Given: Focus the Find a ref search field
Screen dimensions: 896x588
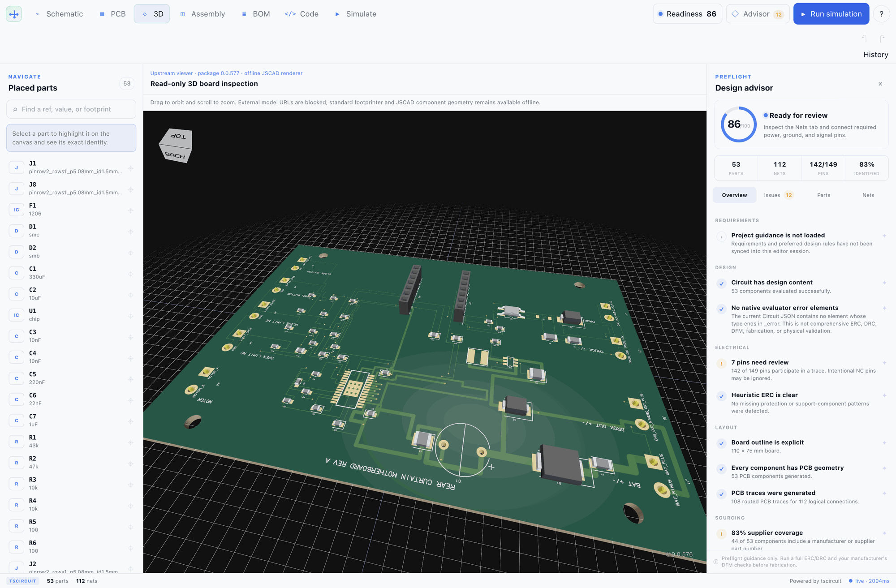Looking at the screenshot, I should (71, 109).
